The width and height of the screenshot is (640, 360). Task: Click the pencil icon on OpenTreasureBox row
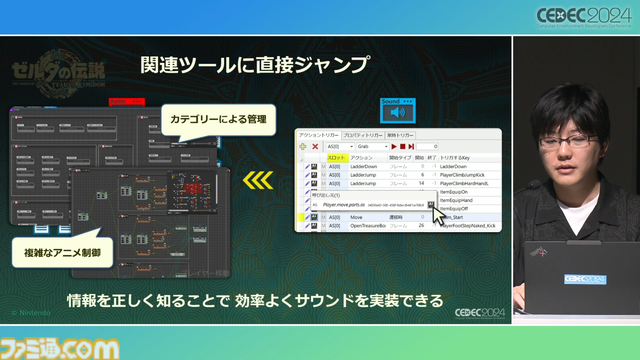tap(307, 226)
